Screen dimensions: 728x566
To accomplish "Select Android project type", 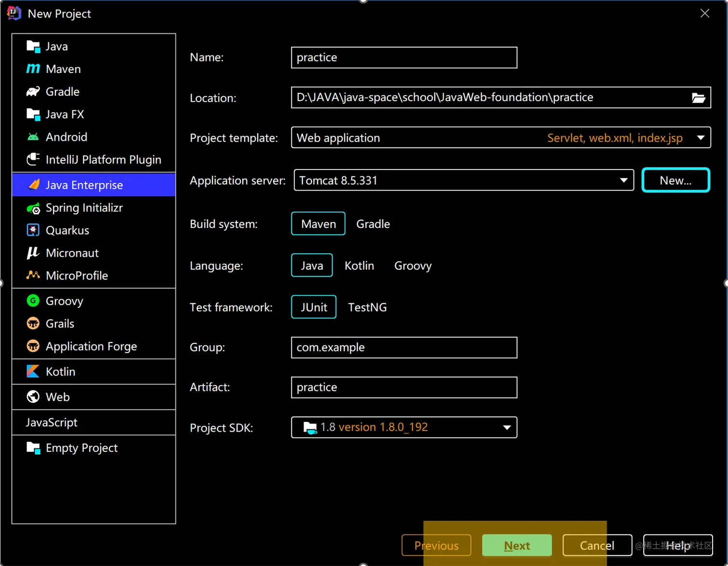I will [94, 137].
